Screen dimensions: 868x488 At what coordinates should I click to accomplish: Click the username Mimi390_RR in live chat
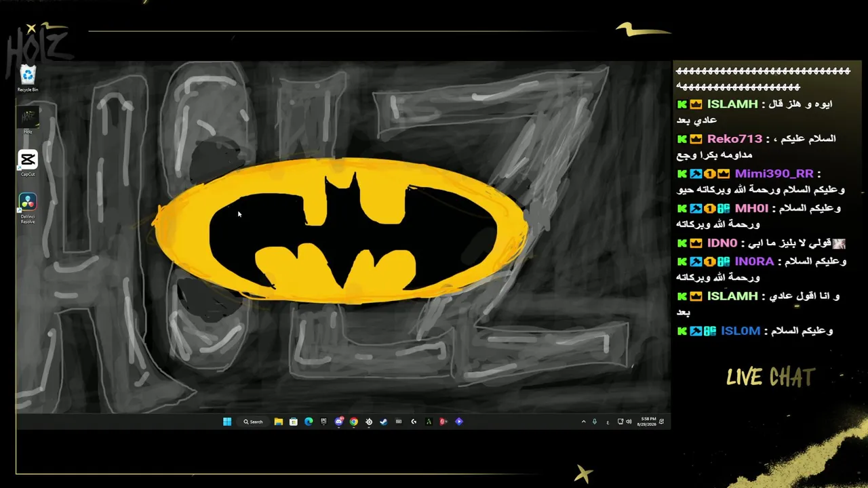click(x=774, y=174)
